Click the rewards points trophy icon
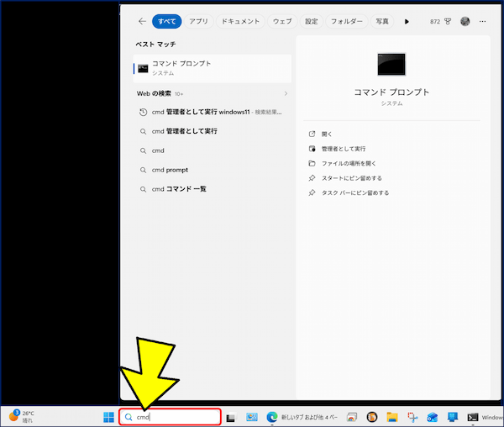Screen dimensions: 504x427 click(x=448, y=22)
